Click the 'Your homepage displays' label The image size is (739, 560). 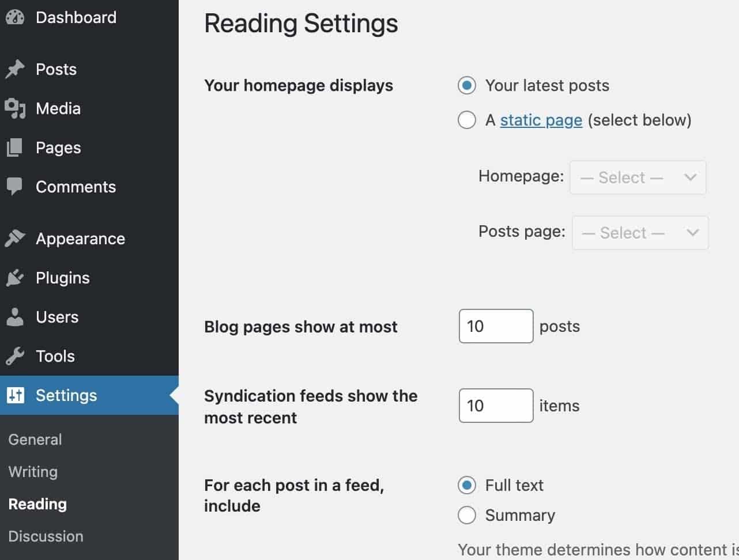point(299,86)
